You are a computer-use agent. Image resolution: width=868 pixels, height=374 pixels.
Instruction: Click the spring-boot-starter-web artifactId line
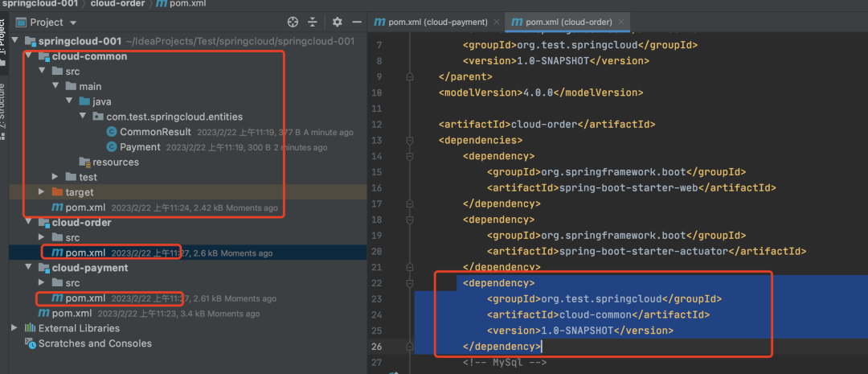pos(632,188)
